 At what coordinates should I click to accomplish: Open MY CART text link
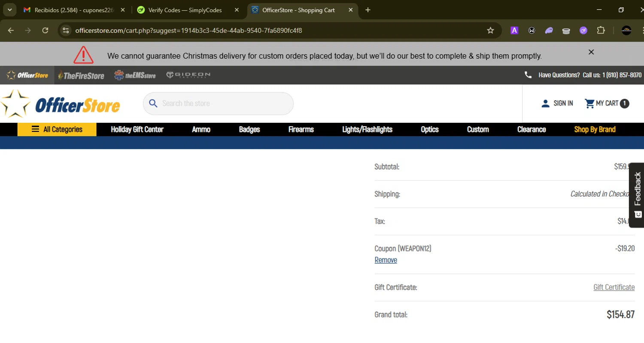(x=607, y=103)
